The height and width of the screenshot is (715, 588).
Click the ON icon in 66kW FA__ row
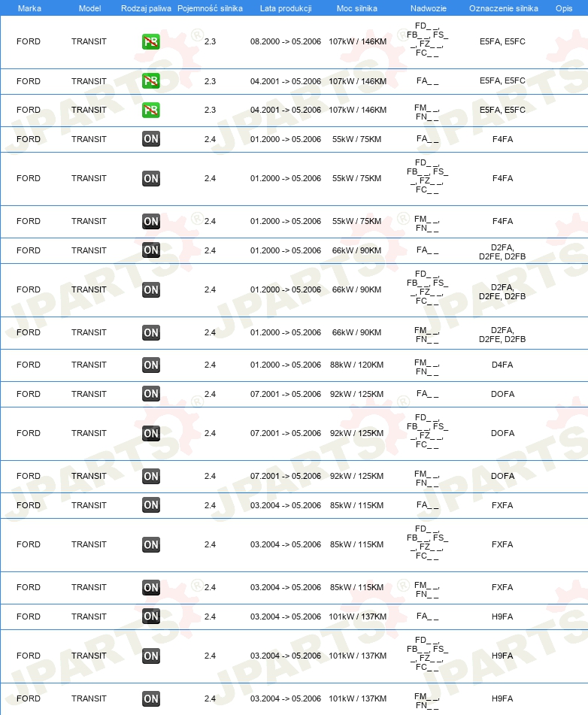pos(151,250)
